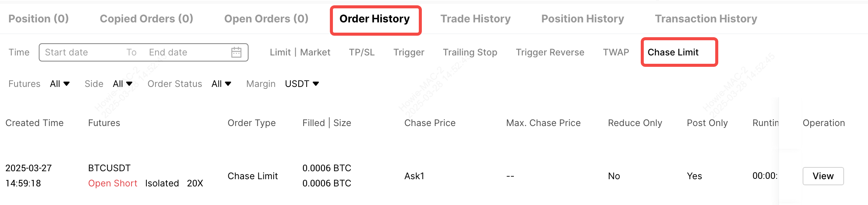Expand the Order Status dropdown
Image resolution: width=868 pixels, height=205 pixels.
(x=221, y=84)
